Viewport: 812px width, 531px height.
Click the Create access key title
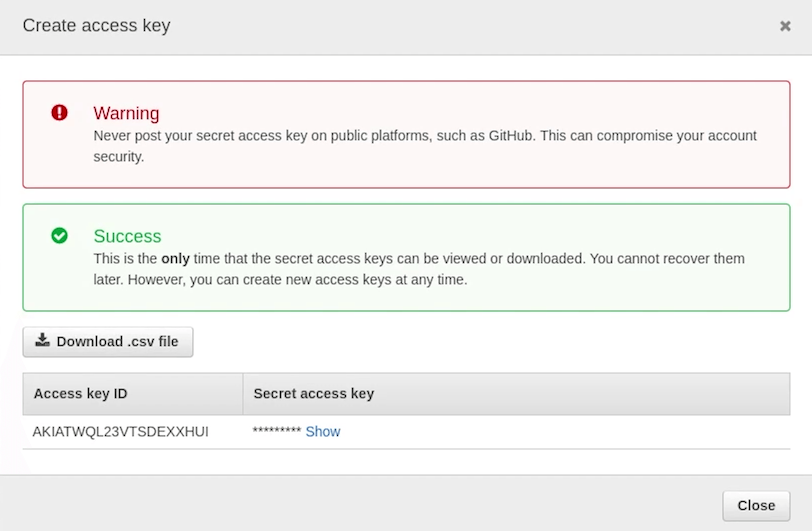96,25
